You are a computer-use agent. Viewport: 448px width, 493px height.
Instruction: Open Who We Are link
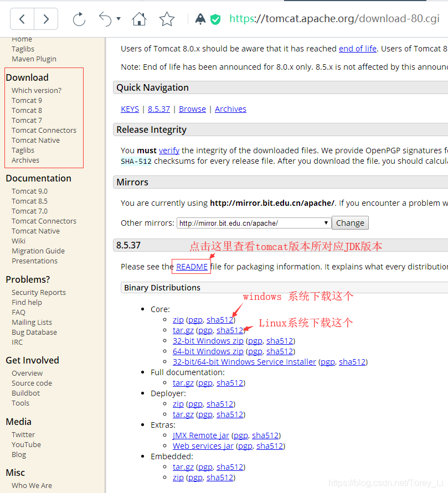[32, 486]
